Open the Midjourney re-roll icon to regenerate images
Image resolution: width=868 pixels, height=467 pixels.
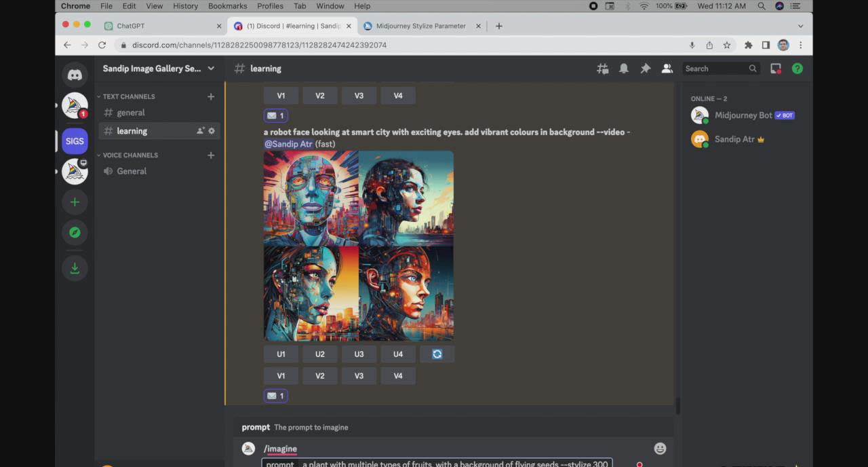[x=437, y=354]
